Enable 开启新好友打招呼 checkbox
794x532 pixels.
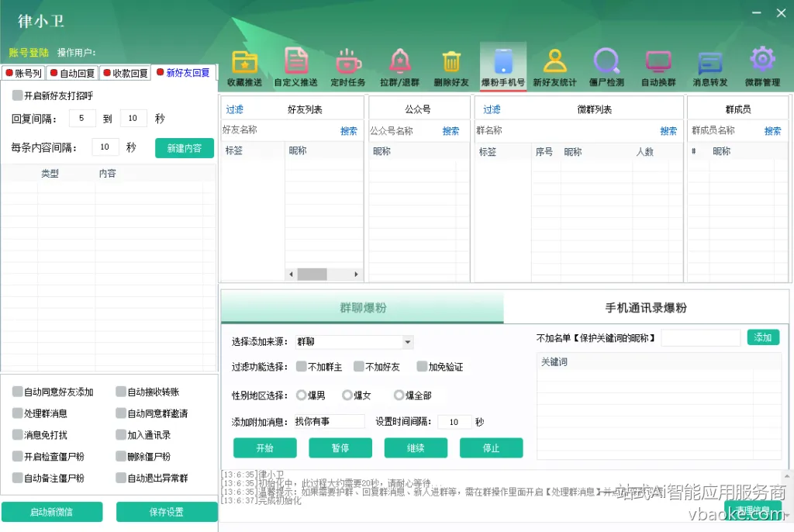point(18,95)
